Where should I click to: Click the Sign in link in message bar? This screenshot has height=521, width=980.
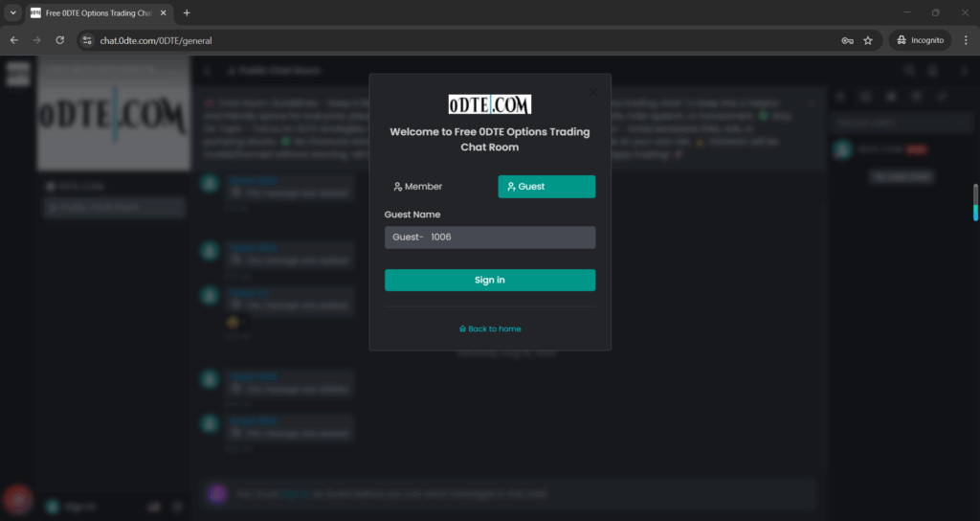tap(295, 494)
